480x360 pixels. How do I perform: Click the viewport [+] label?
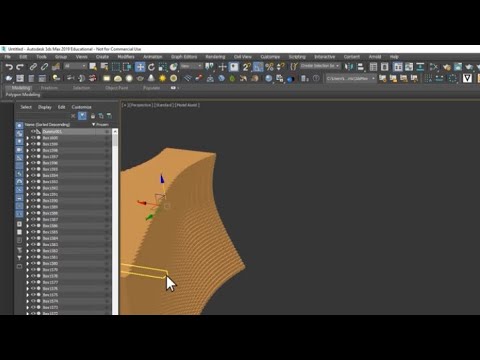[125, 105]
